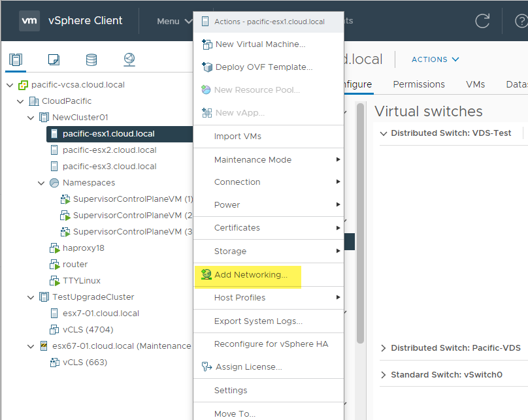
Task: Click the Add Networking globe icon
Action: 206,274
